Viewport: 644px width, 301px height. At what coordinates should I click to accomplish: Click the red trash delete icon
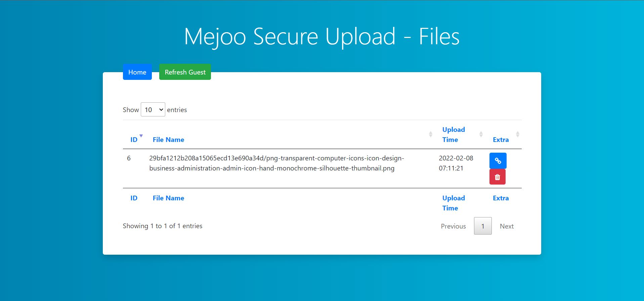click(497, 177)
